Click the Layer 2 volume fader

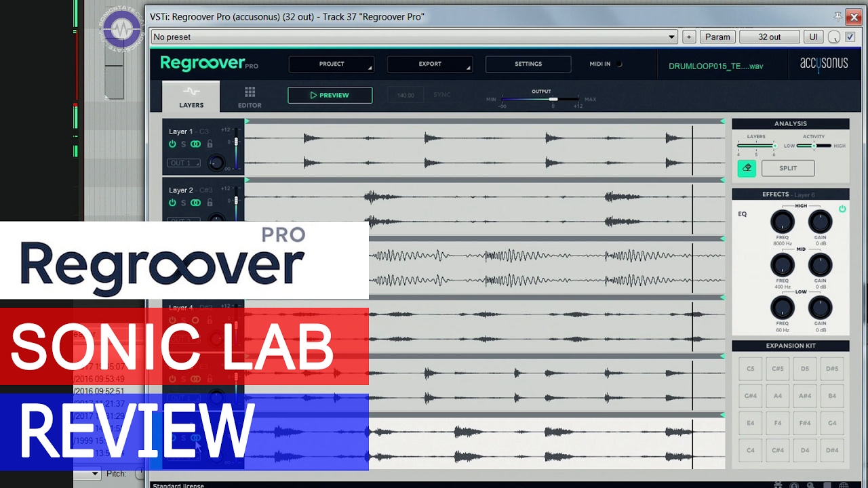(x=236, y=200)
